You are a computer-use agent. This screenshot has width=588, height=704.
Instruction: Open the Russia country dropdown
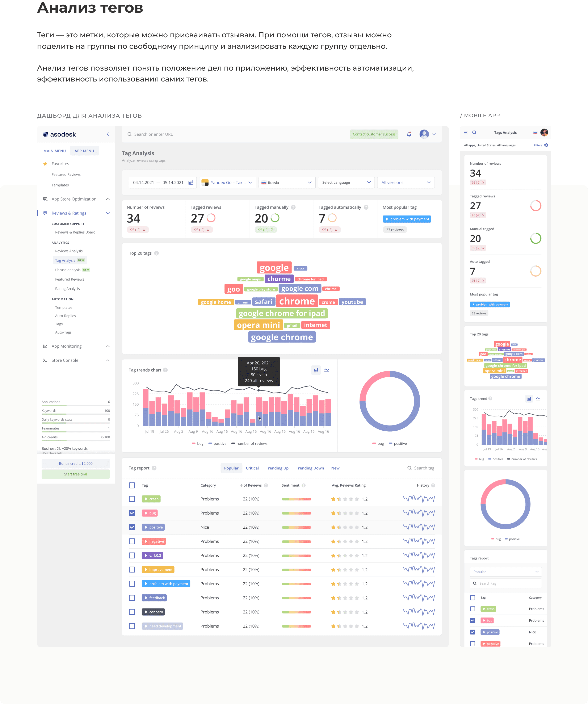(287, 182)
